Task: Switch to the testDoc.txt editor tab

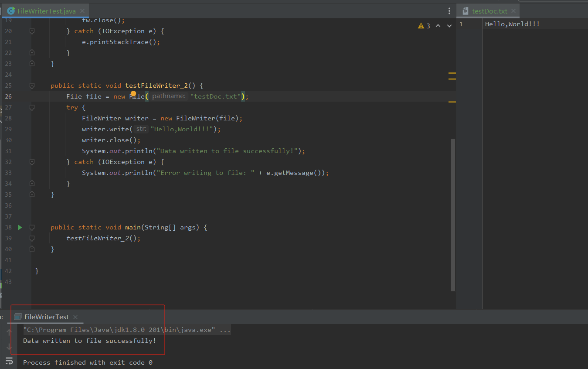Action: tap(489, 11)
